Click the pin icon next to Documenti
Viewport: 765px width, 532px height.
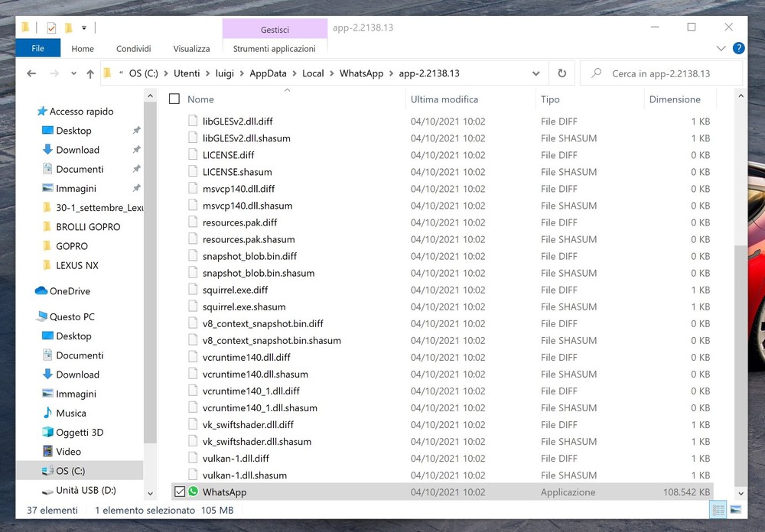click(137, 169)
